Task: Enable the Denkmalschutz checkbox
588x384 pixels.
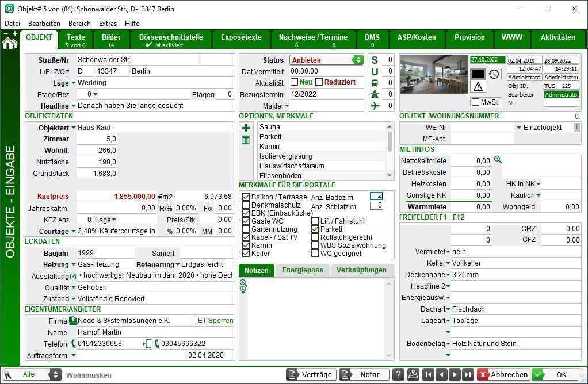Action: point(246,205)
